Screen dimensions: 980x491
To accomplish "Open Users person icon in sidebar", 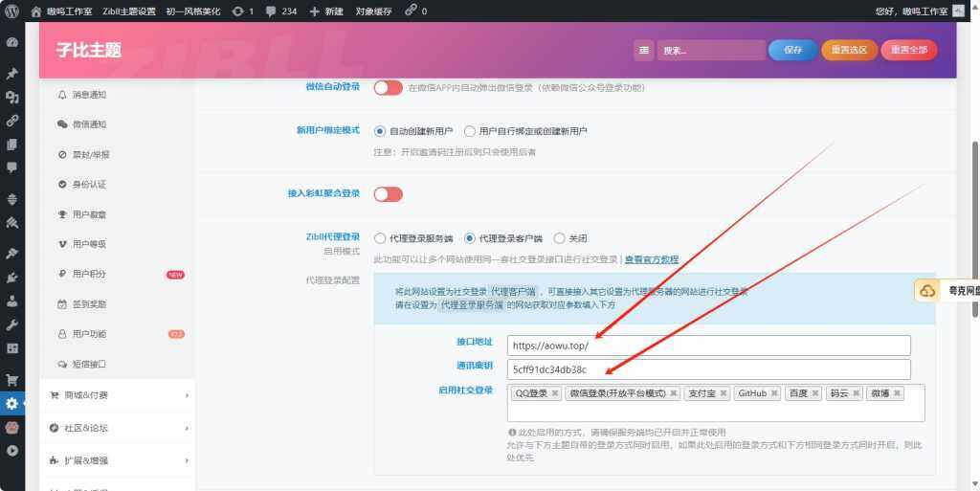I will [x=11, y=301].
